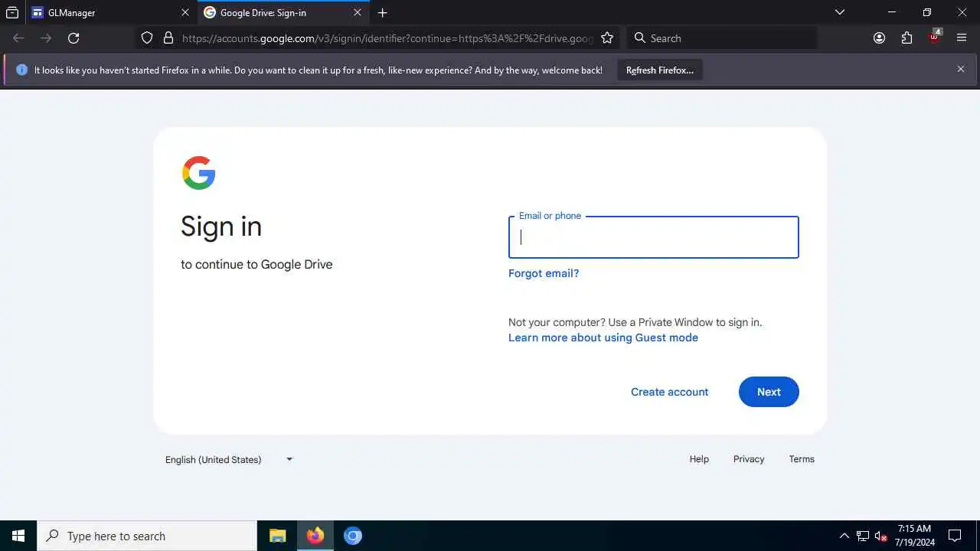Click Create account
The height and width of the screenshot is (551, 980).
tap(670, 392)
